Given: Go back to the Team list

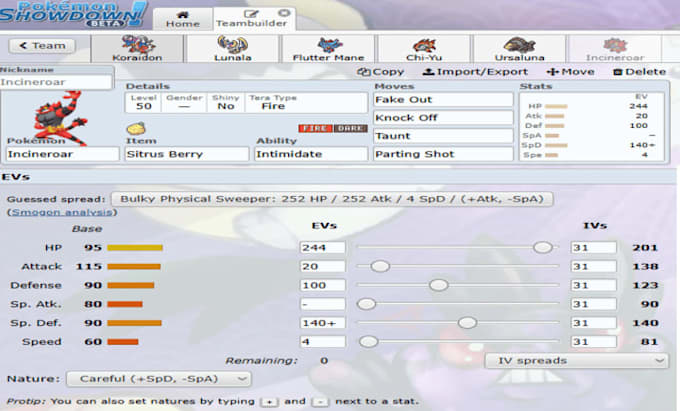Looking at the screenshot, I should click(x=42, y=46).
